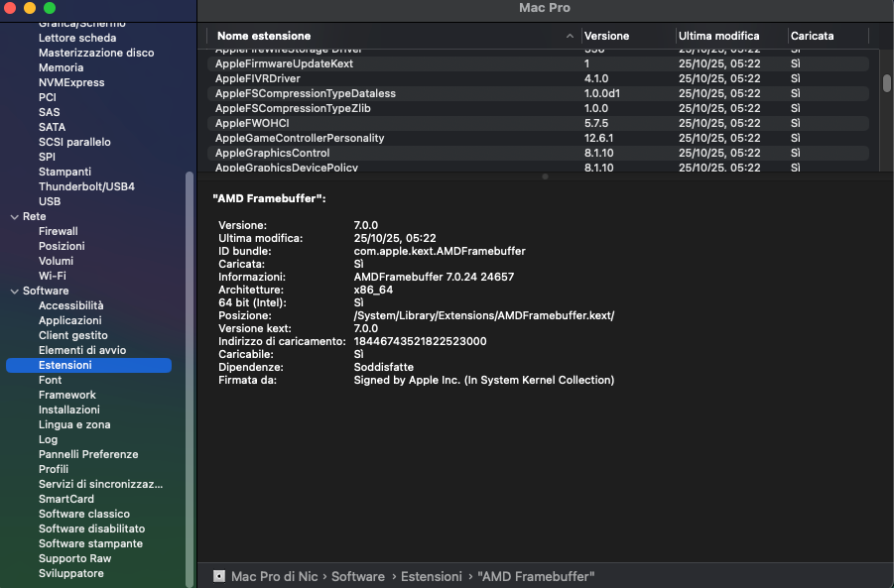Click the green full-screen window button
The width and height of the screenshot is (894, 588).
50,8
